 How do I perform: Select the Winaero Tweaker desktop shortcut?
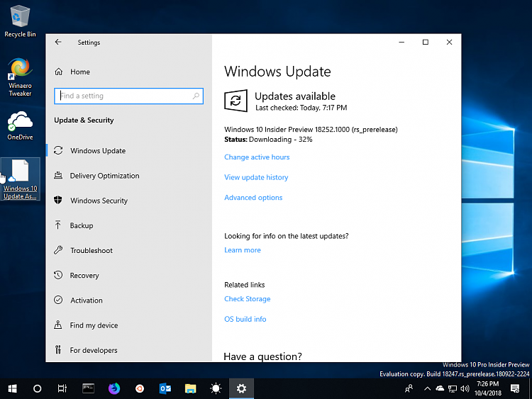pos(20,77)
